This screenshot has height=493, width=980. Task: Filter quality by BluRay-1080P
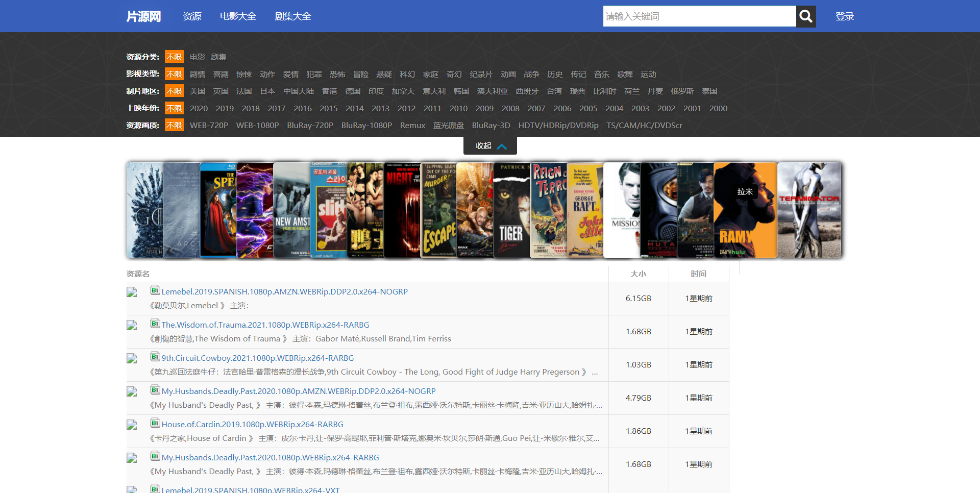click(366, 125)
